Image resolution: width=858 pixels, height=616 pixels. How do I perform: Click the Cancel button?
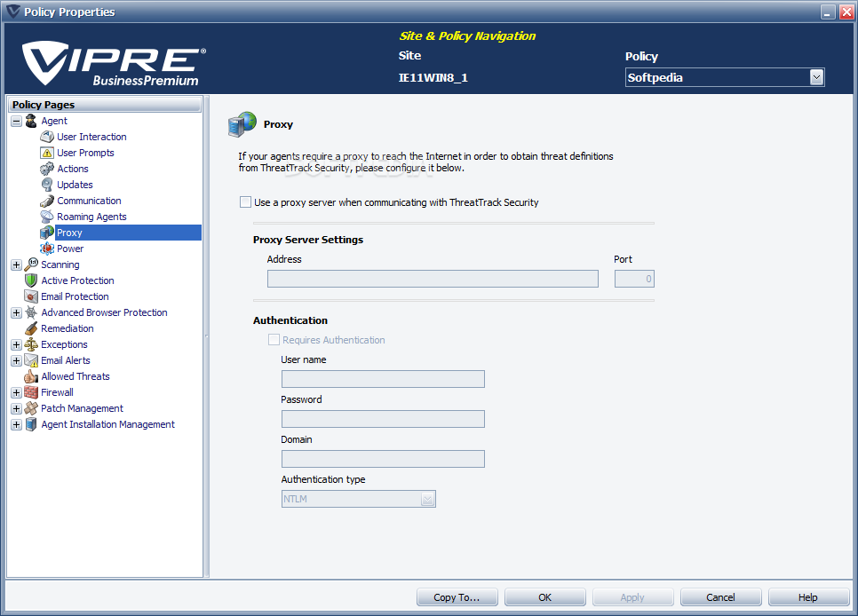[x=720, y=597]
